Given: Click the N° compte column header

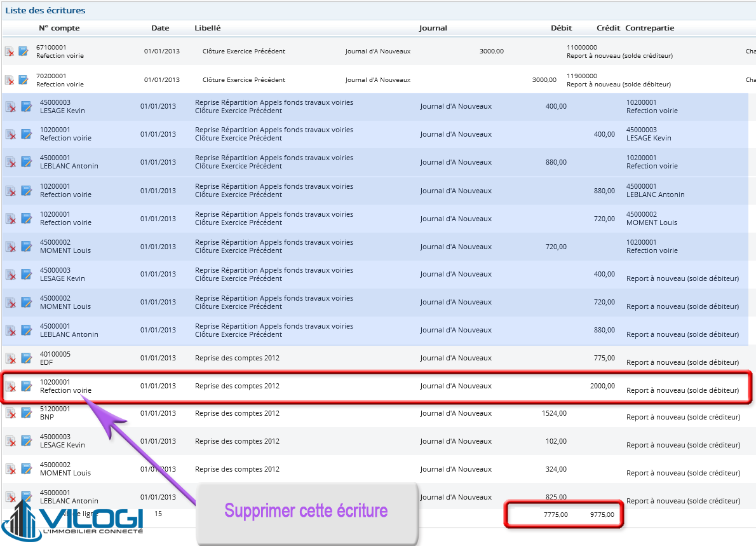Looking at the screenshot, I should click(x=59, y=28).
